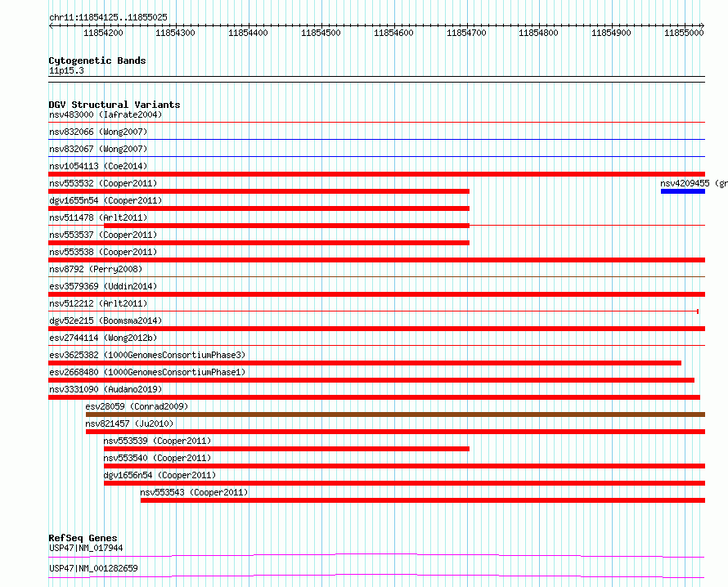Open esv2668480 (1000GenomesConsortiumPhase1) variant

[147, 372]
